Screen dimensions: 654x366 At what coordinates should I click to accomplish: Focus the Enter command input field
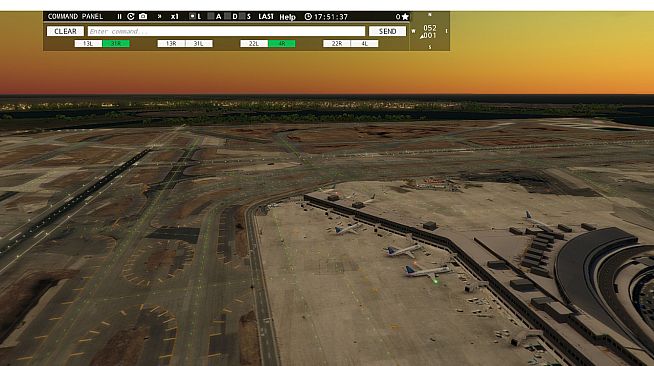[226, 31]
